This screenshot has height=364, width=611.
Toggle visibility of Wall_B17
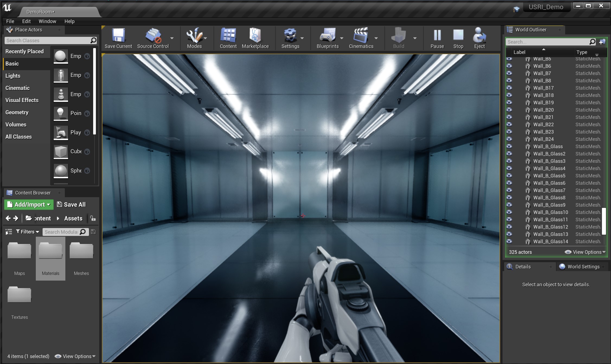pos(509,88)
